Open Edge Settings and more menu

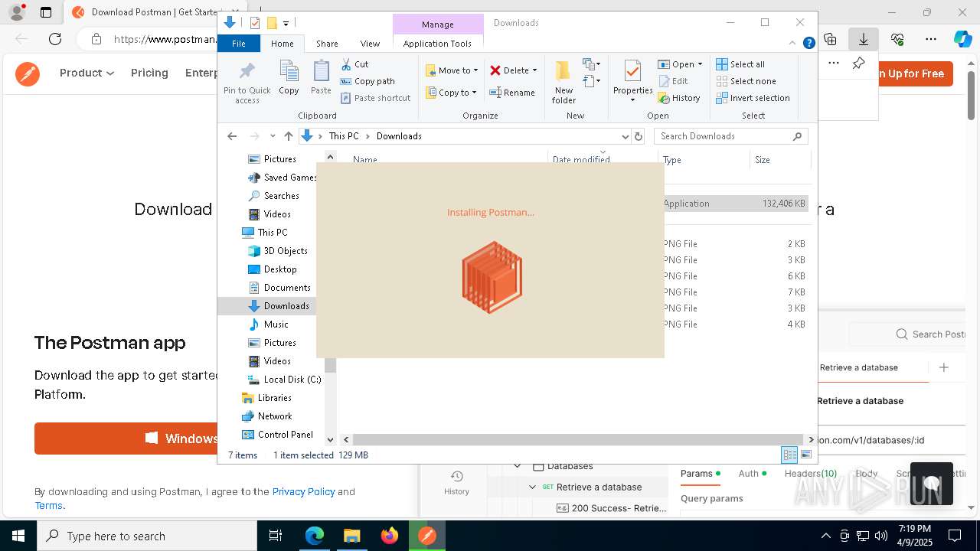[931, 39]
